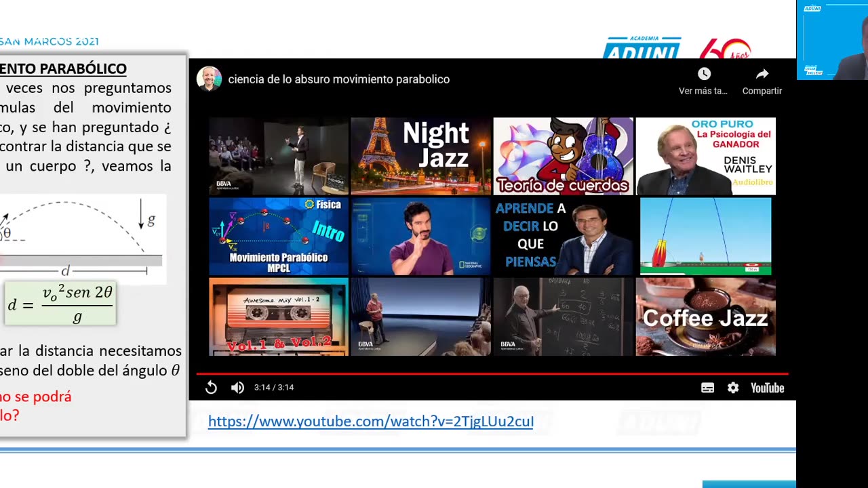Play the Teoría de cuerdas suggested video
The image size is (868, 488).
pyautogui.click(x=564, y=157)
